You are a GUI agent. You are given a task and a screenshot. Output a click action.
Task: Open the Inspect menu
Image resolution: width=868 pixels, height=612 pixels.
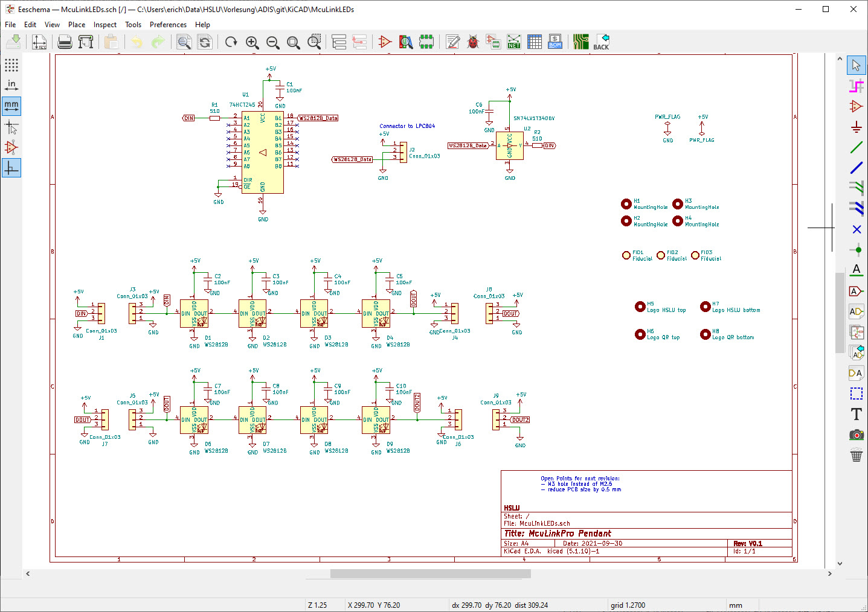(x=104, y=25)
